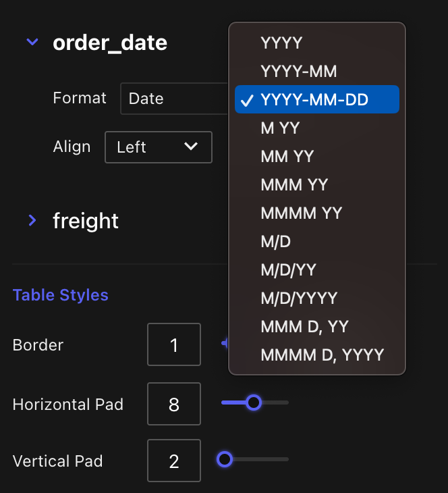Click the Border value input field

coord(174,344)
